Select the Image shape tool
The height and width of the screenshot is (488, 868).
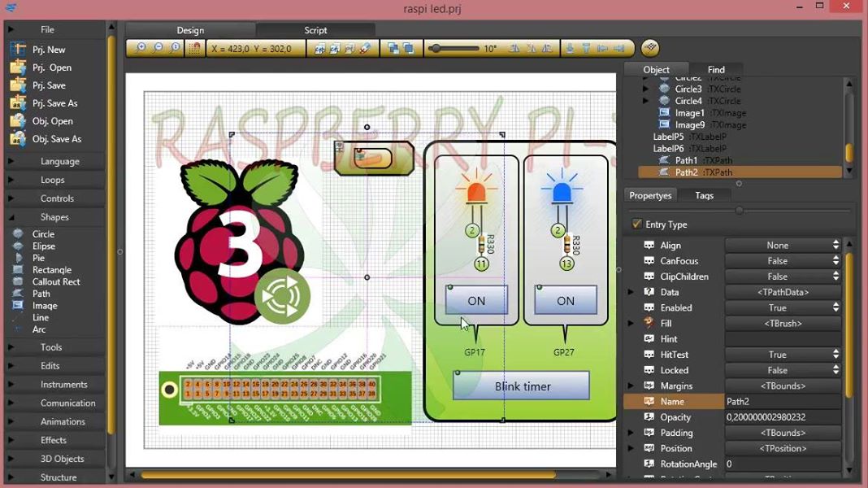[44, 306]
